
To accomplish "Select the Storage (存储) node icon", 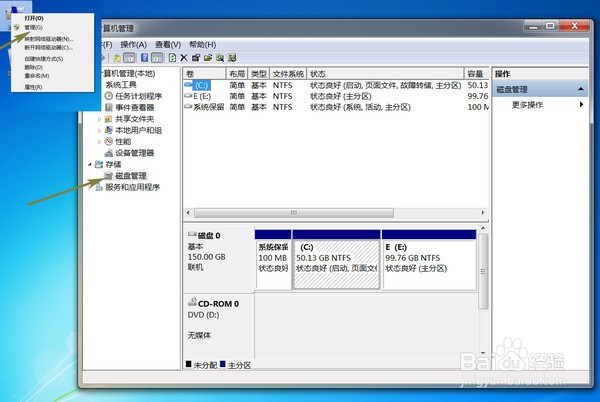I will 99,164.
